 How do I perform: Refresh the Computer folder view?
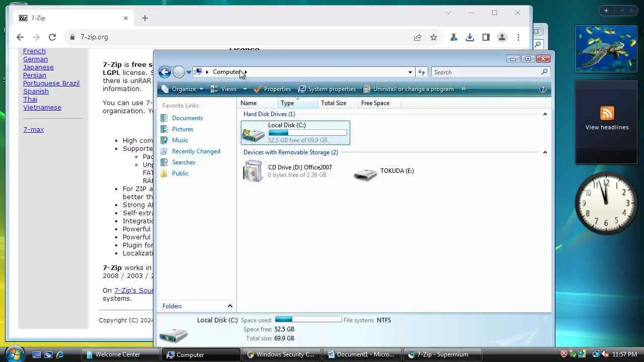tap(422, 72)
